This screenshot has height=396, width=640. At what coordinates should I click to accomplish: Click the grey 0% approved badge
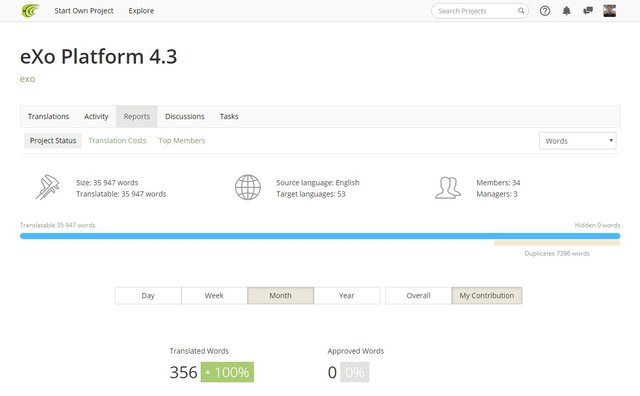355,372
